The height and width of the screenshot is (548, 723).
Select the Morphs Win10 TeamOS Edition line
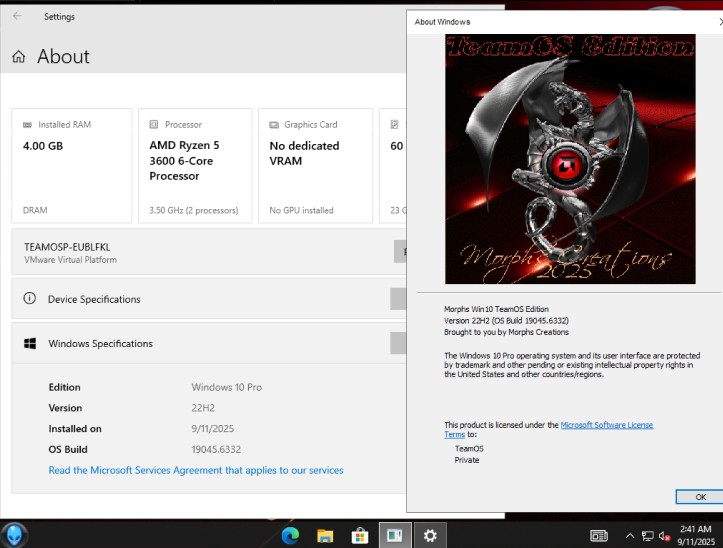point(496,309)
